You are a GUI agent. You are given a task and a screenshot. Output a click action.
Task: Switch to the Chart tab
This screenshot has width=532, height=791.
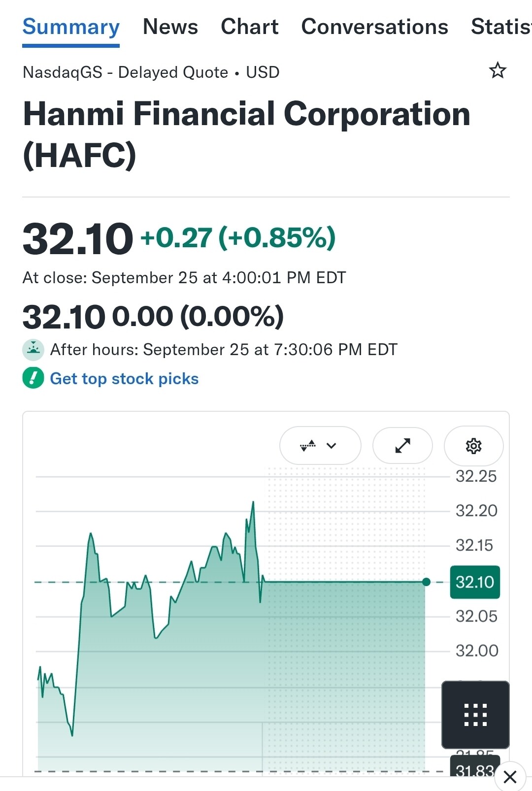[x=250, y=27]
